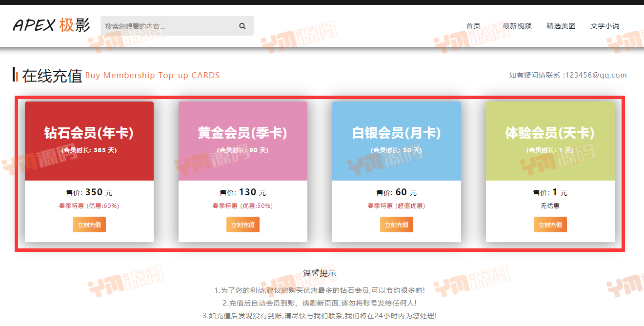Select the blue 白银会员(月卡) card header

tap(397, 141)
